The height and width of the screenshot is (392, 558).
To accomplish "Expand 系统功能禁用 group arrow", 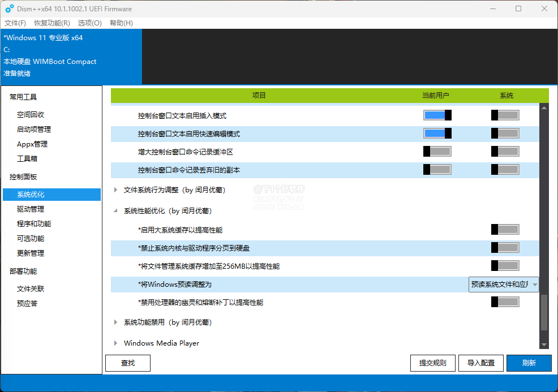I will [x=115, y=322].
